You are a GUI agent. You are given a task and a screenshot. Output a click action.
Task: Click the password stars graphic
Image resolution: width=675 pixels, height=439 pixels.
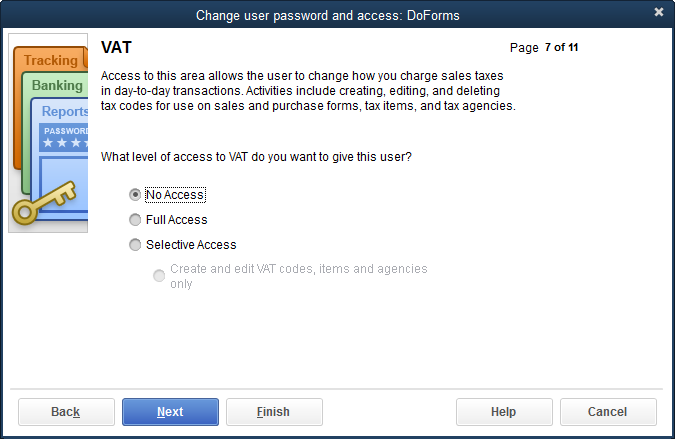point(63,143)
